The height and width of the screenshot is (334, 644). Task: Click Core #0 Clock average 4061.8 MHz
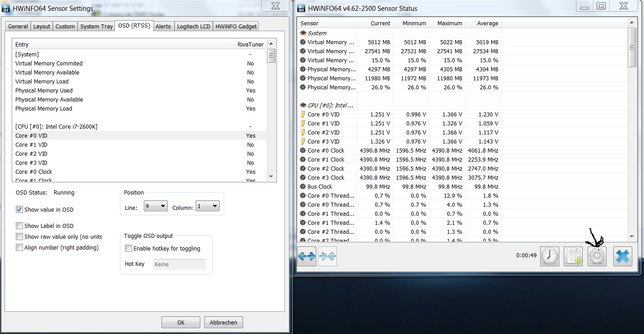pyautogui.click(x=483, y=151)
